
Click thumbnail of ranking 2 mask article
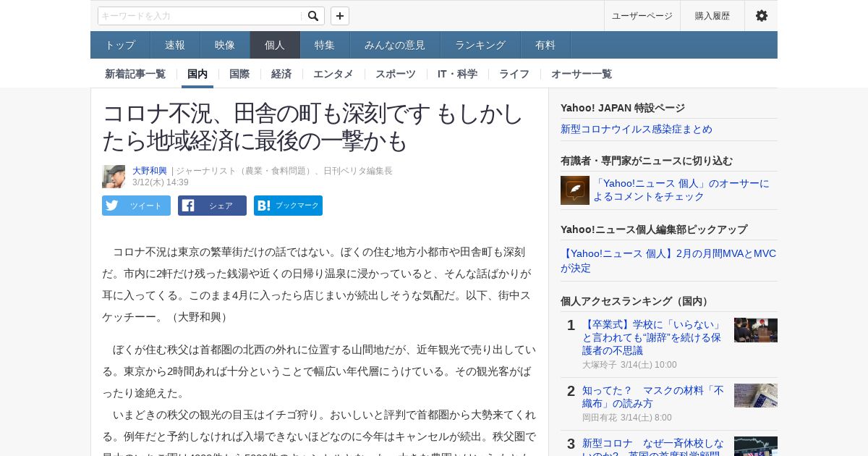[756, 396]
